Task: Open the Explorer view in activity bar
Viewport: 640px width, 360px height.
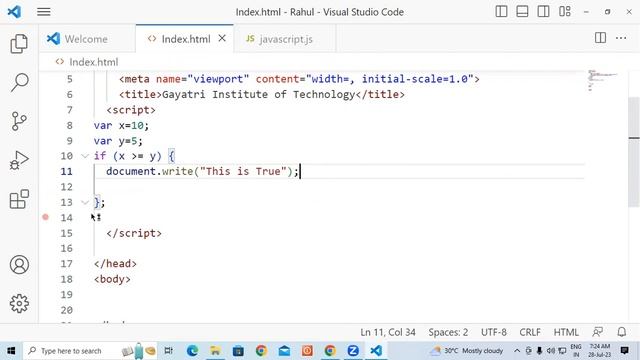Action: (19, 44)
